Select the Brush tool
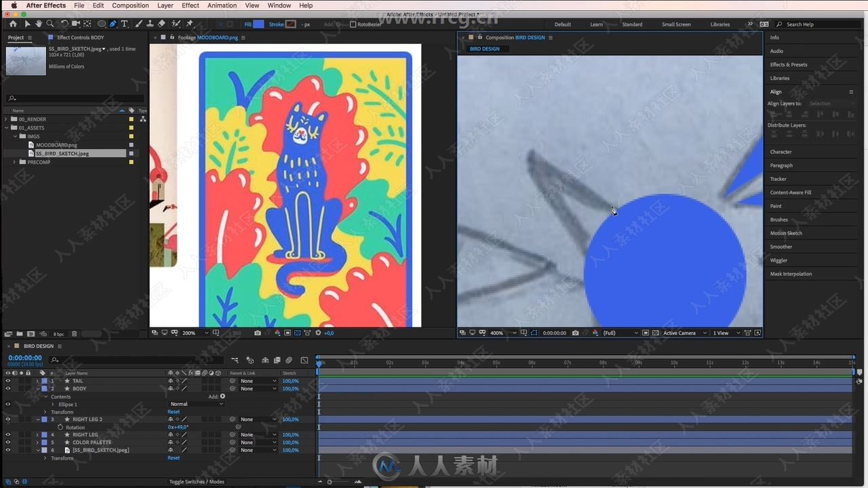This screenshot has width=868, height=488. pos(139,24)
